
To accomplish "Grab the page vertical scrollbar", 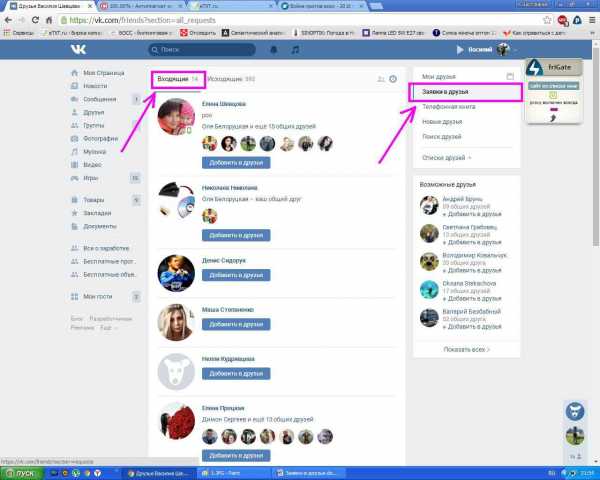I will click(x=596, y=145).
